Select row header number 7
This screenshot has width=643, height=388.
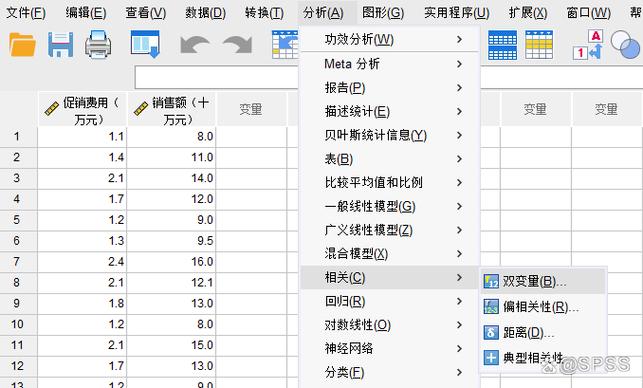[x=16, y=262]
